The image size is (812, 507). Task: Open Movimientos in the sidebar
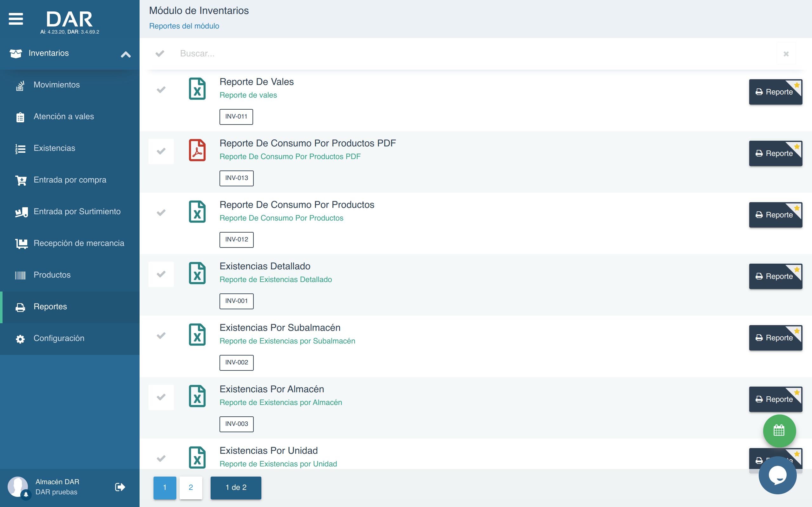point(57,85)
